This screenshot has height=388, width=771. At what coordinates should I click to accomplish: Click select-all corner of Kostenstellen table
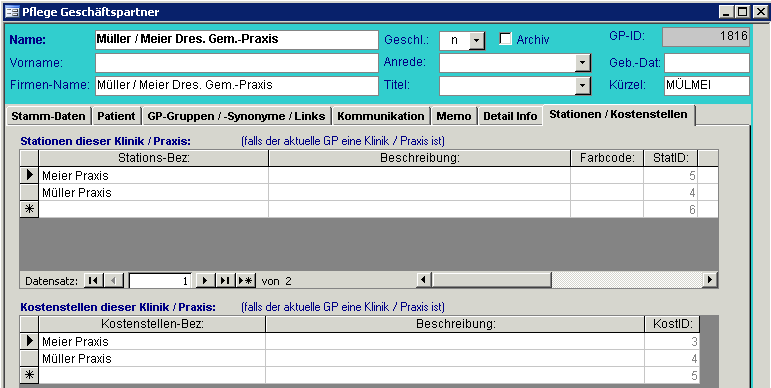click(x=30, y=324)
